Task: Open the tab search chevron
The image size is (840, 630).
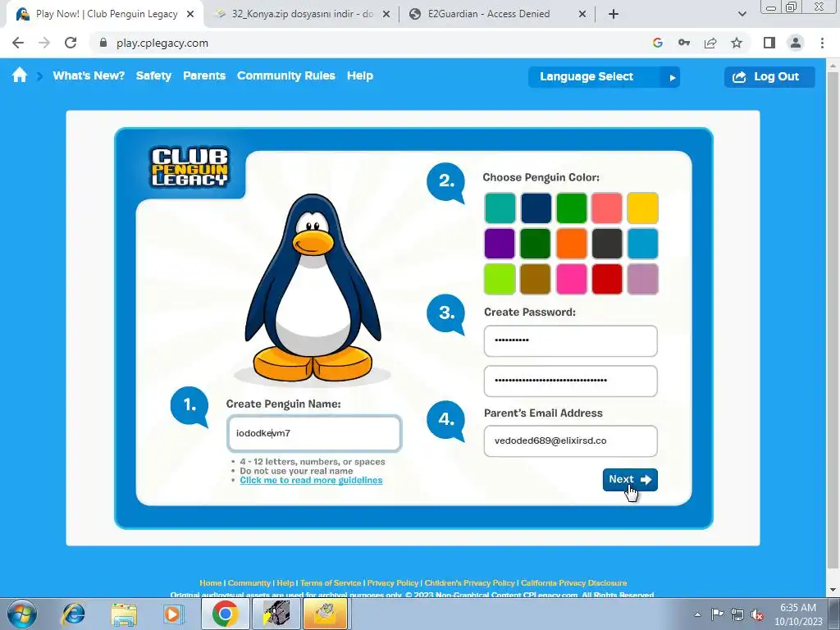Action: tap(742, 14)
